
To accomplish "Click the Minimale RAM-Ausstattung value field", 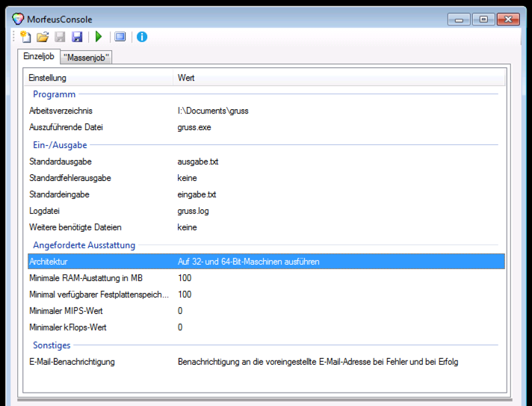I will pyautogui.click(x=185, y=278).
